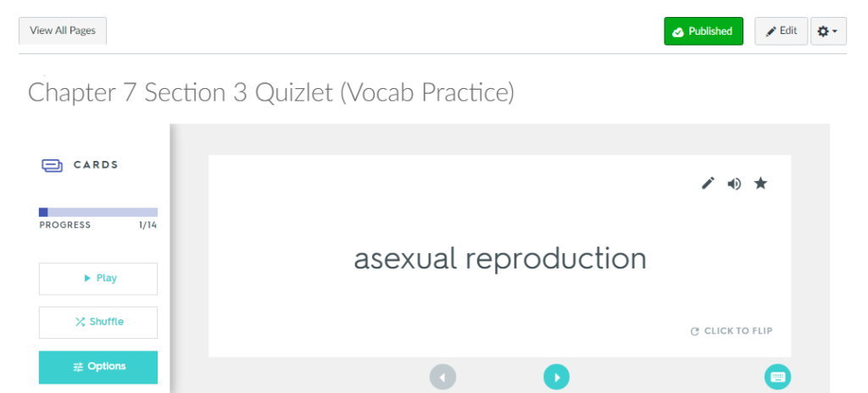Star the asexual reproduction card

760,183
